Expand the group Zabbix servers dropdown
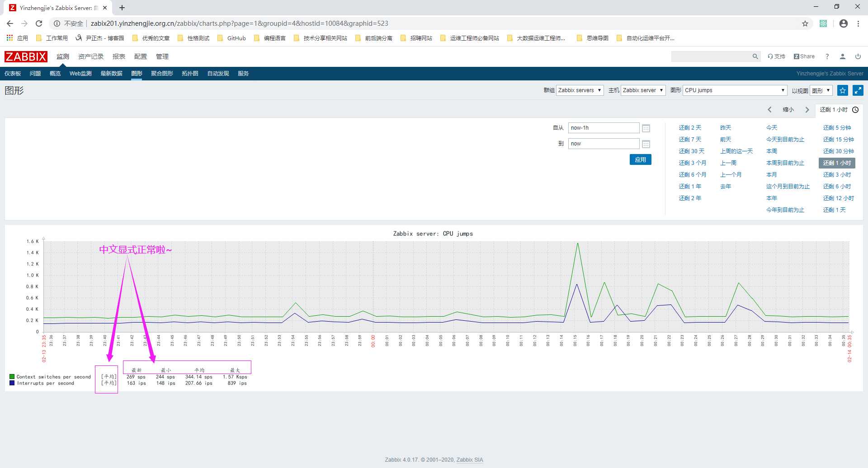Screen dimensions: 868x468 point(580,90)
